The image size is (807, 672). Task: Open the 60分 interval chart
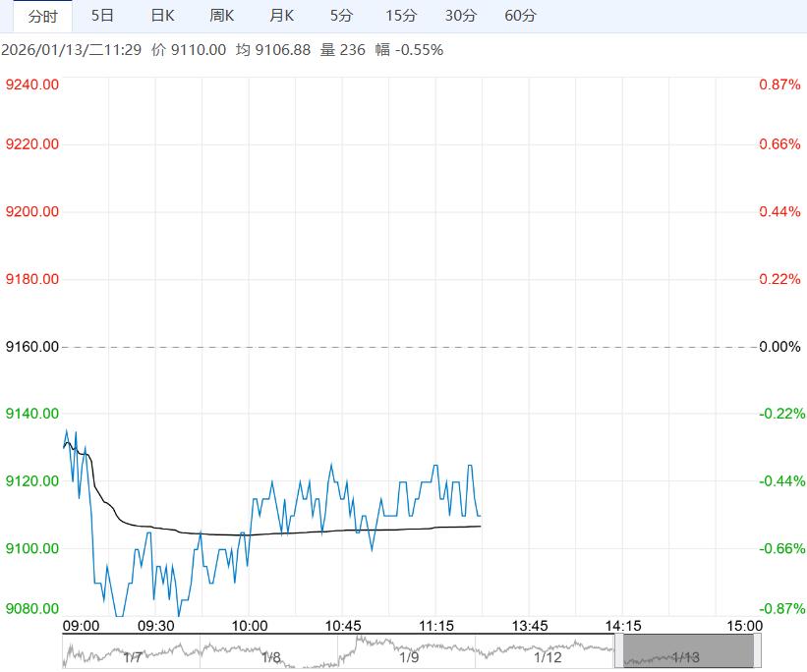[520, 16]
